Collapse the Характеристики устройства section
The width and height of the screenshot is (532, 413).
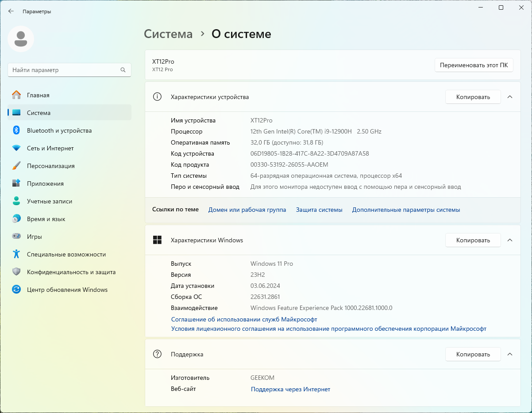click(510, 97)
